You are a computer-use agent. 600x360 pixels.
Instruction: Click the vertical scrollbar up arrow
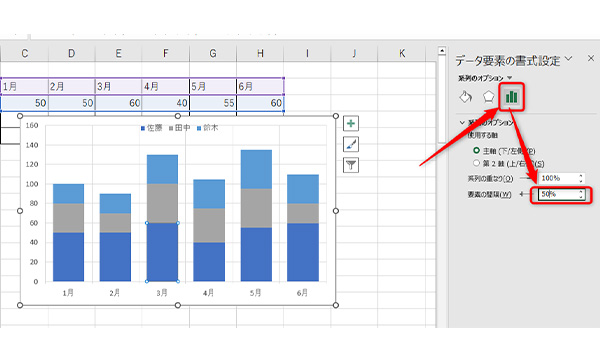(x=442, y=51)
